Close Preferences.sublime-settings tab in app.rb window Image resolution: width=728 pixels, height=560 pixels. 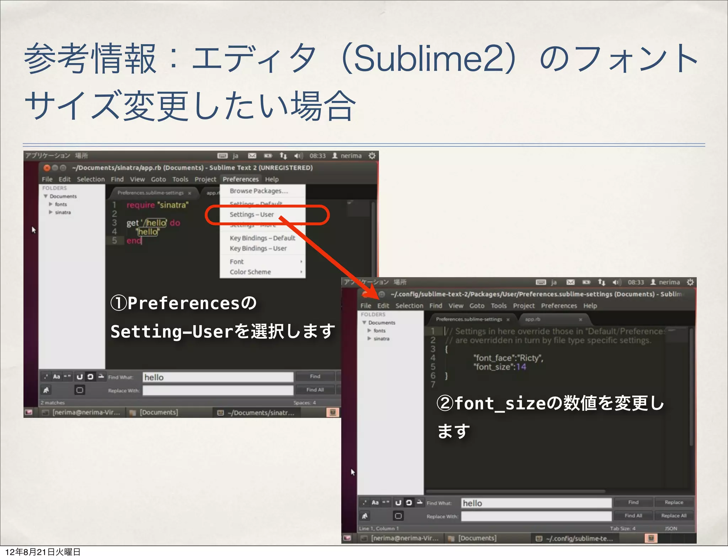[x=190, y=193]
